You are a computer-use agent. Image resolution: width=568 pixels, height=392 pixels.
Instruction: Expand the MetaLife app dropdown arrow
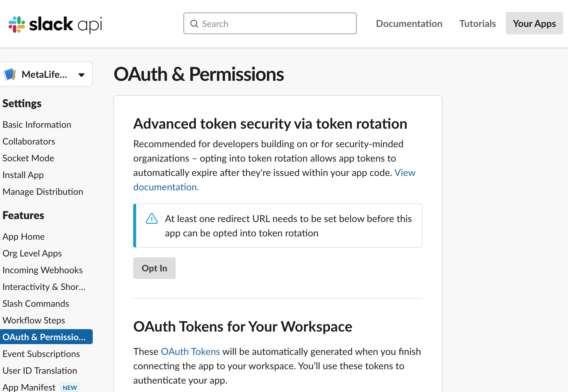81,75
